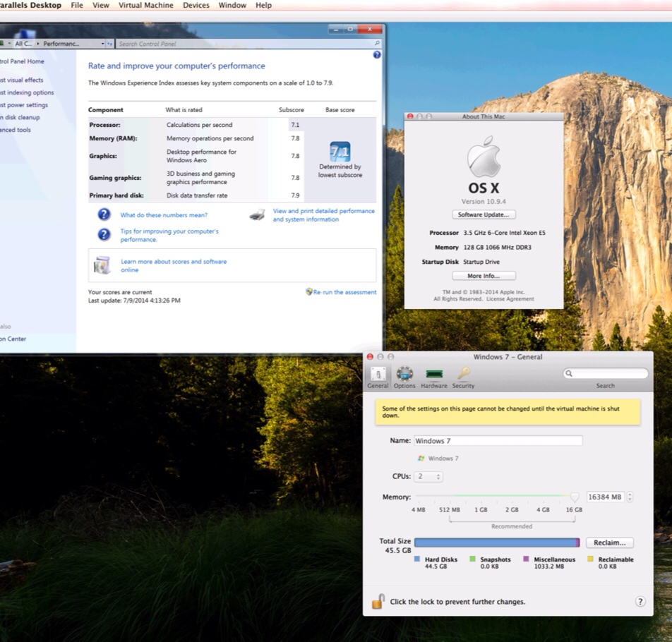Viewport: 672px width, 642px height.
Task: Open the Window menu
Action: click(x=232, y=5)
